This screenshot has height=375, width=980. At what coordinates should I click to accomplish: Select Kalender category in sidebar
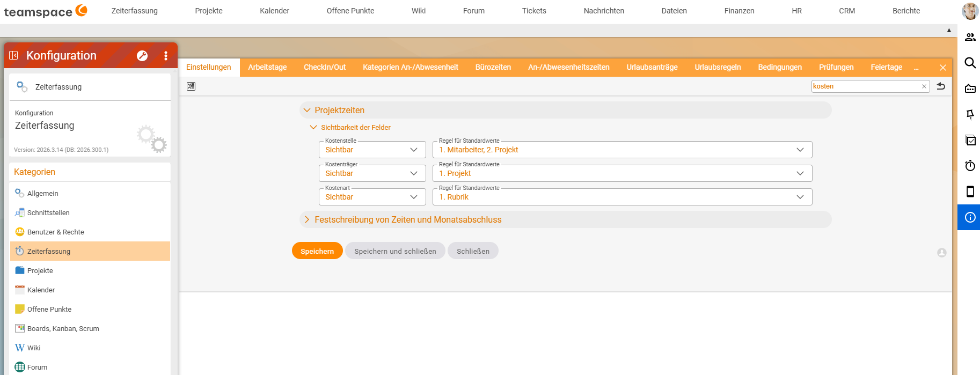click(90, 290)
